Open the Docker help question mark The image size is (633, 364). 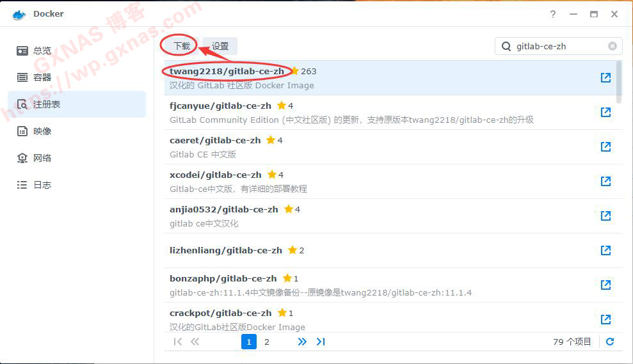click(553, 14)
